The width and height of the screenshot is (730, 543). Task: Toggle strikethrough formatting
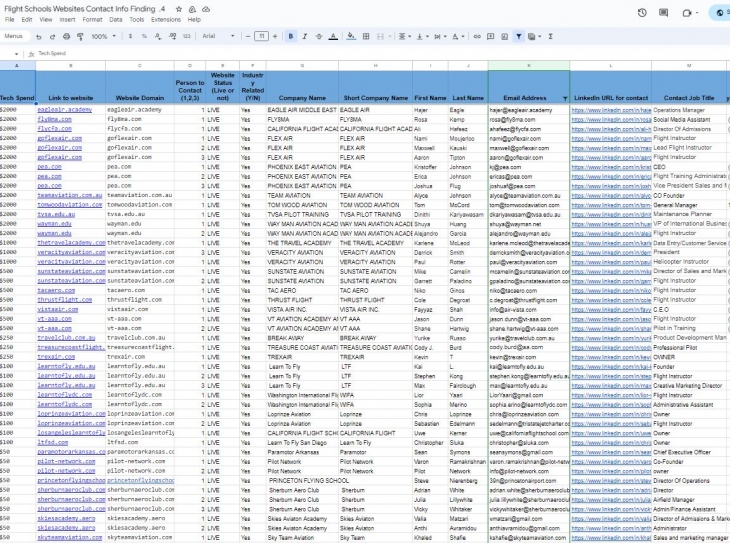click(319, 36)
